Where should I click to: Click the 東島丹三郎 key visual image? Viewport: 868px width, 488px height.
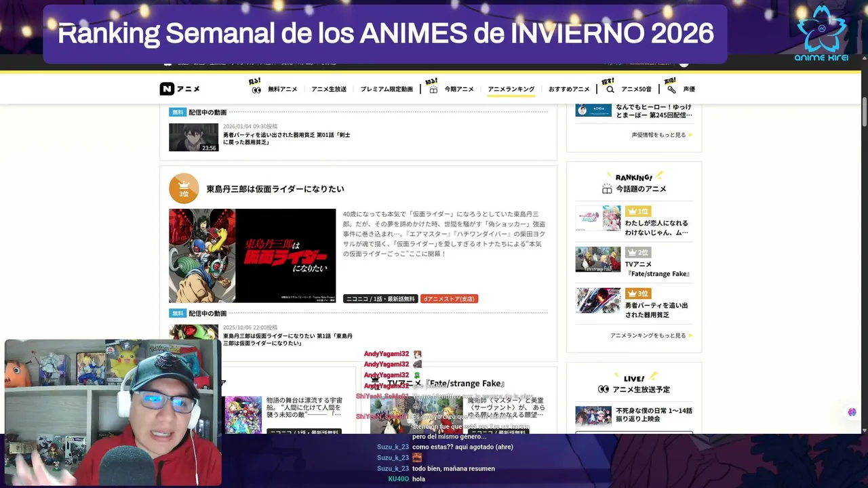coord(252,256)
